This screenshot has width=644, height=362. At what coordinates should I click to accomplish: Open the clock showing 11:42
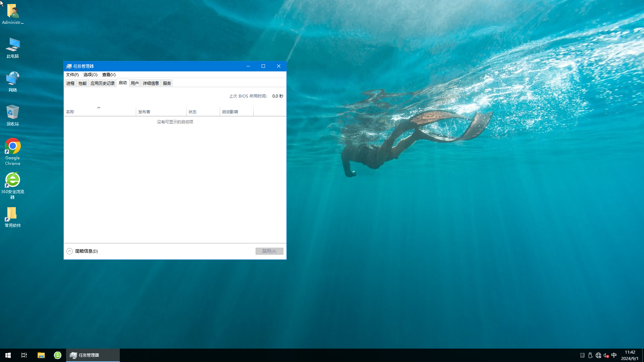pos(630,355)
